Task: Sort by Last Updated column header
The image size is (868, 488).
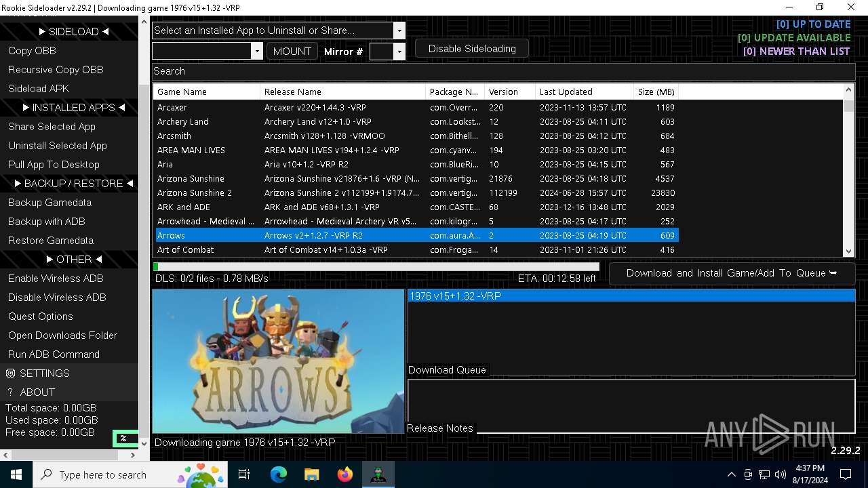Action: pyautogui.click(x=584, y=91)
